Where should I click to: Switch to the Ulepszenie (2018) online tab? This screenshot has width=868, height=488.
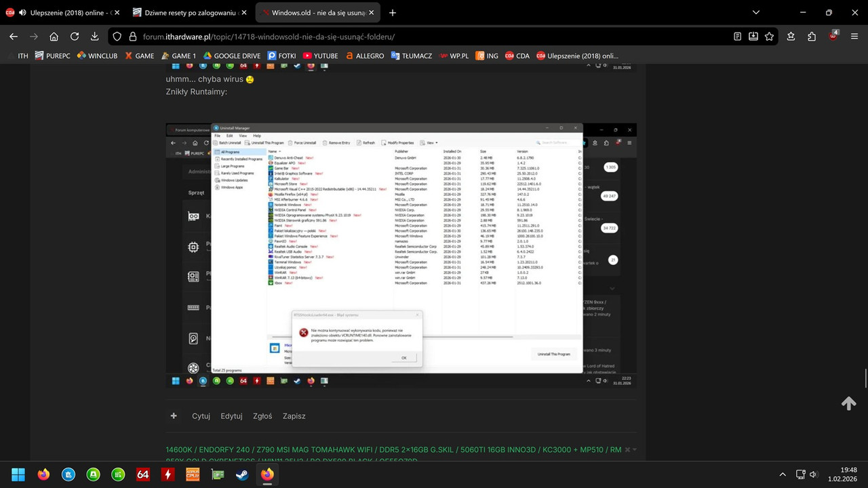64,13
